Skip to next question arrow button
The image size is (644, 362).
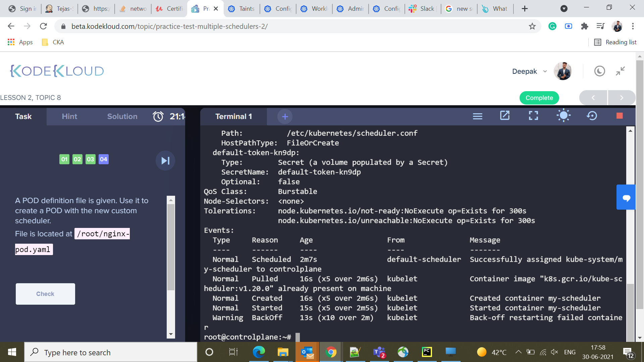(x=165, y=161)
